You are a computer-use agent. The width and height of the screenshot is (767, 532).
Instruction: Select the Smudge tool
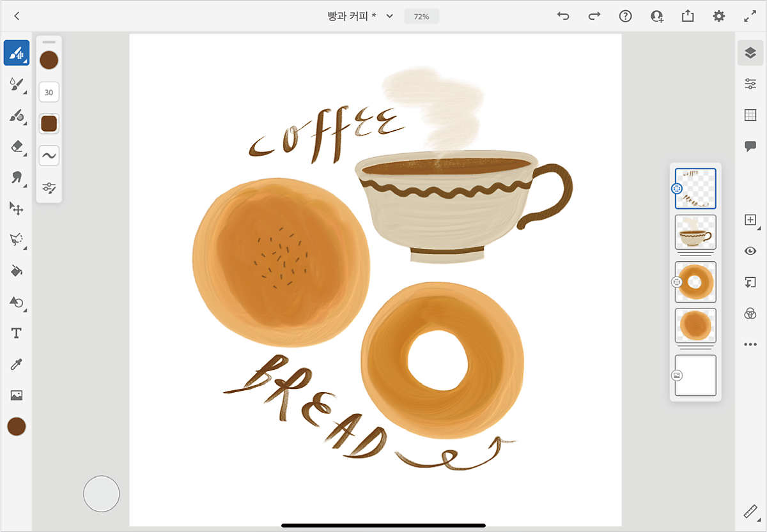click(x=17, y=178)
